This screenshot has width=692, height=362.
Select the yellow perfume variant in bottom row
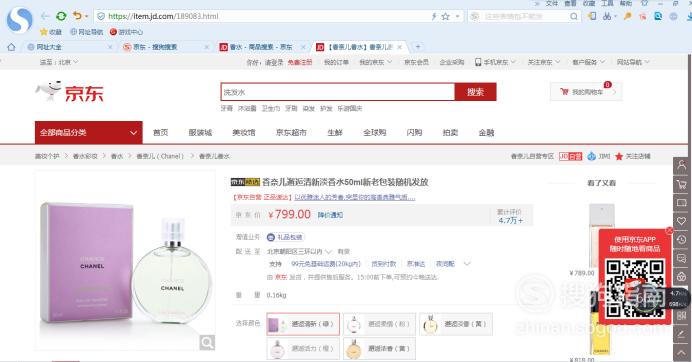pos(379,349)
